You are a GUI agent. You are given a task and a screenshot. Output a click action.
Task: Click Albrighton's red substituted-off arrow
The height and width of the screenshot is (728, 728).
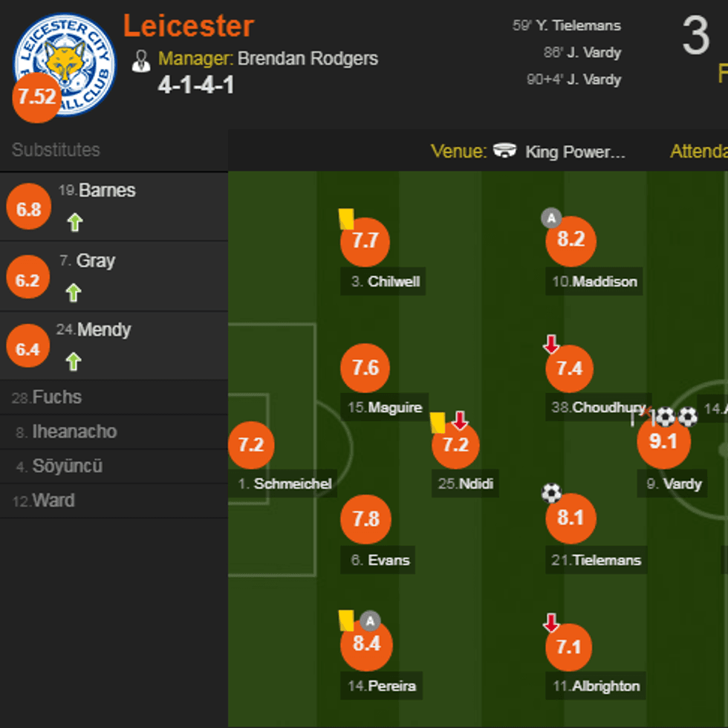tap(550, 623)
